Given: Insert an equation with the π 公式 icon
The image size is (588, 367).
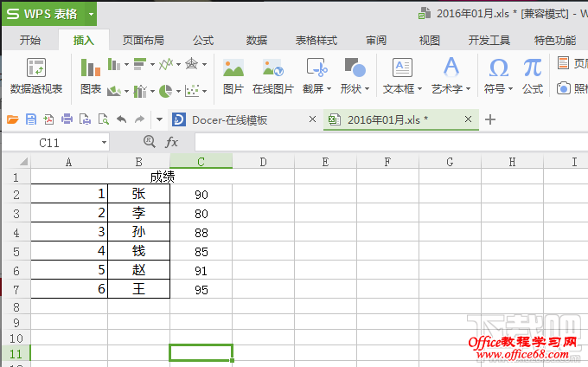Looking at the screenshot, I should pos(533,77).
